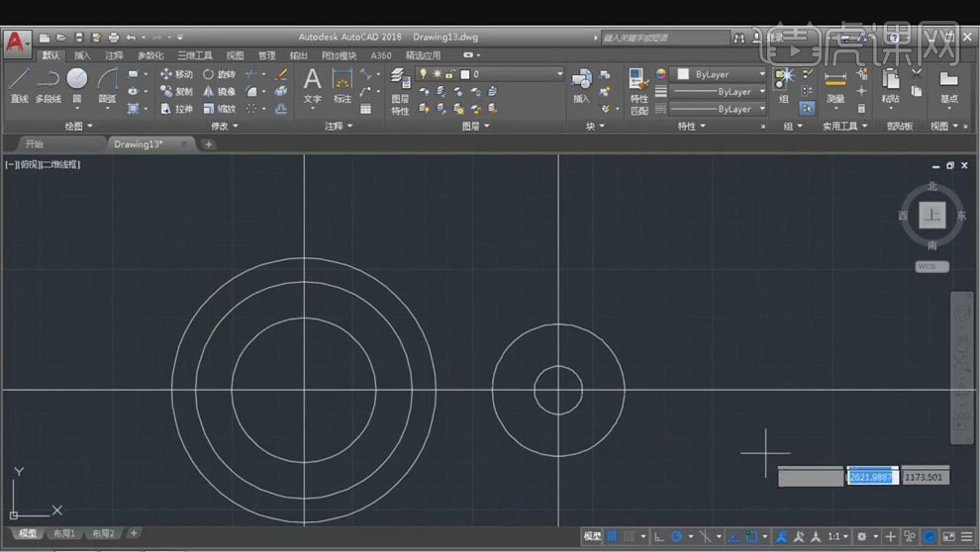The width and height of the screenshot is (980, 552).
Task: Select the Text (文字) tool
Action: point(312,86)
